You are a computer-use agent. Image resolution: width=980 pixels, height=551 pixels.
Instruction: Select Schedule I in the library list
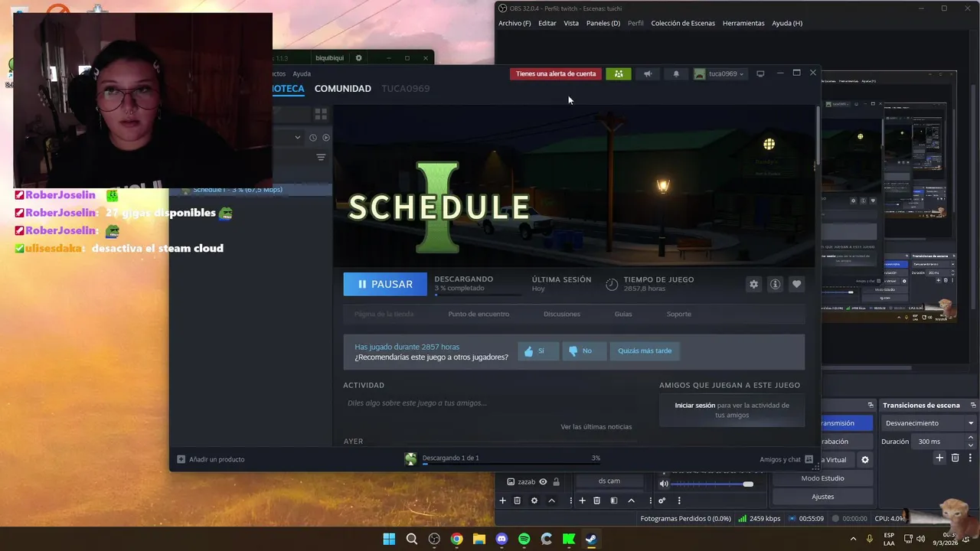point(251,190)
